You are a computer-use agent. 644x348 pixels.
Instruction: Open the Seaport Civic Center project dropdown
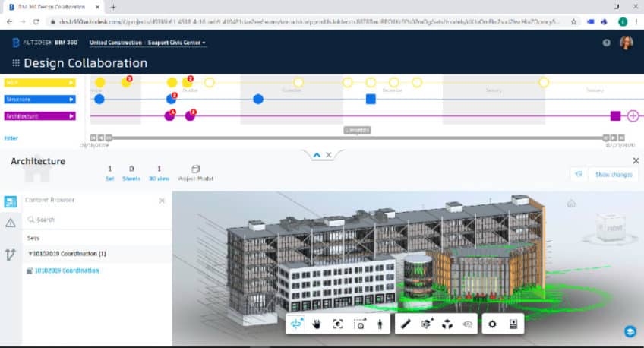click(x=177, y=43)
